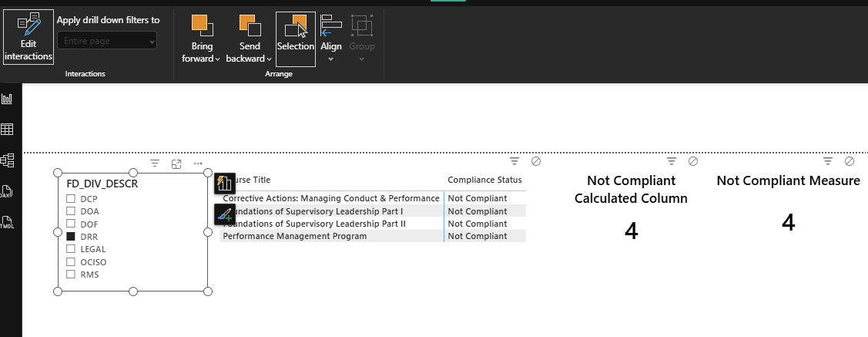Set Not Compliant Measure card's filter interaction
This screenshot has width=868, height=337.
[x=828, y=160]
